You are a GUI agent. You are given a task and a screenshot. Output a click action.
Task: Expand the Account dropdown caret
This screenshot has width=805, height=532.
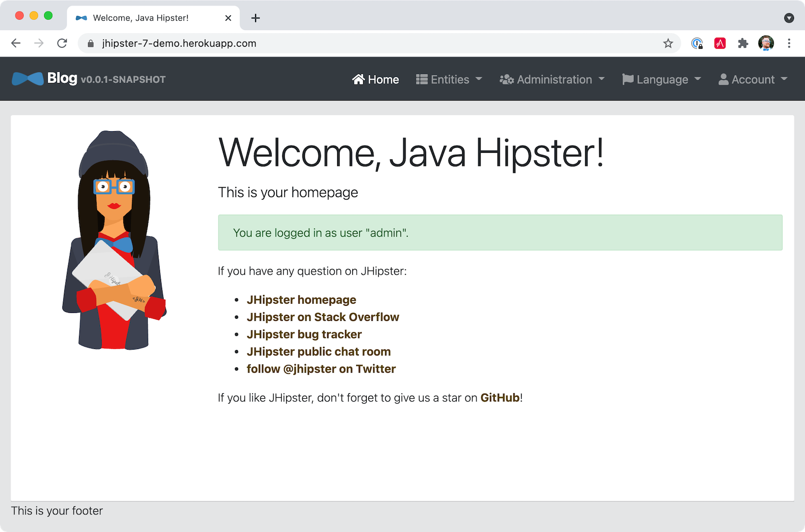pos(784,79)
